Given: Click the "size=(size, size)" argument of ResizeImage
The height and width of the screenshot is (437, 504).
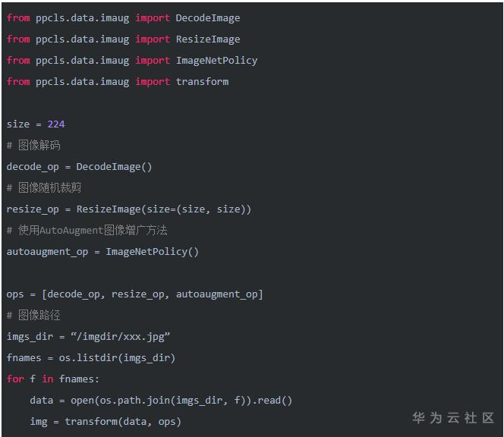Looking at the screenshot, I should [x=198, y=209].
